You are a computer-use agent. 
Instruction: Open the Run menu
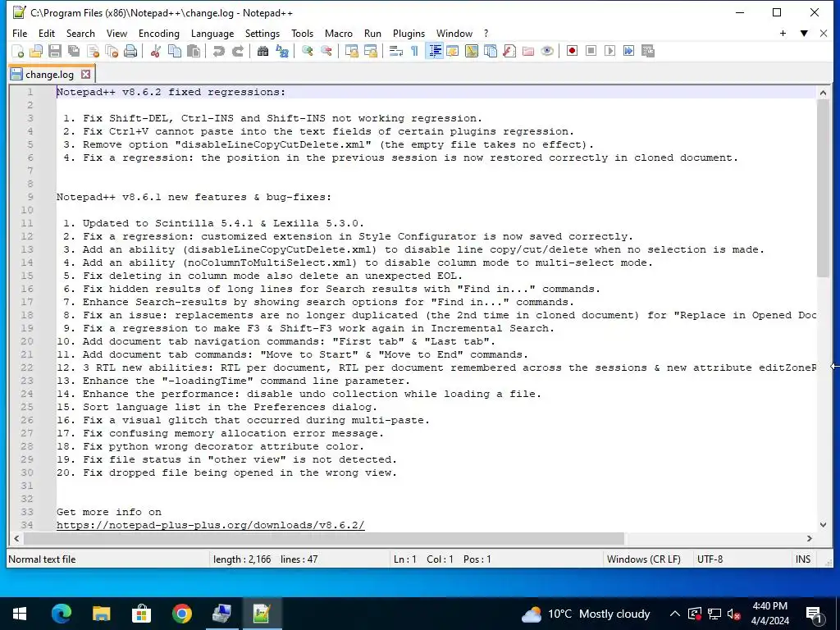point(373,33)
